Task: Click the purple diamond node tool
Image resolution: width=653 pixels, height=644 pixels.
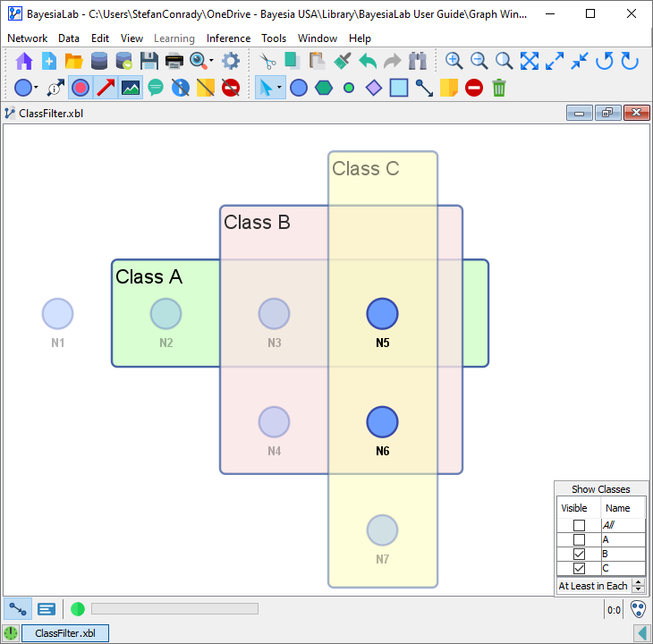Action: 374,88
